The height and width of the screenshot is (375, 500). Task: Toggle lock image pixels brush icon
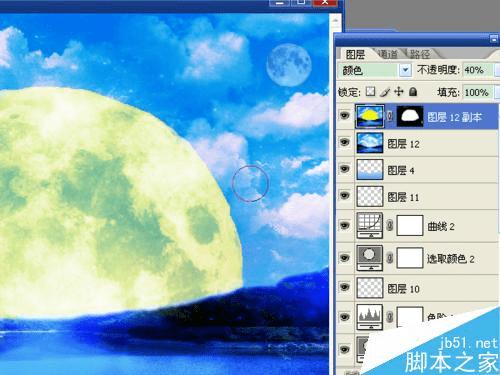pos(384,92)
